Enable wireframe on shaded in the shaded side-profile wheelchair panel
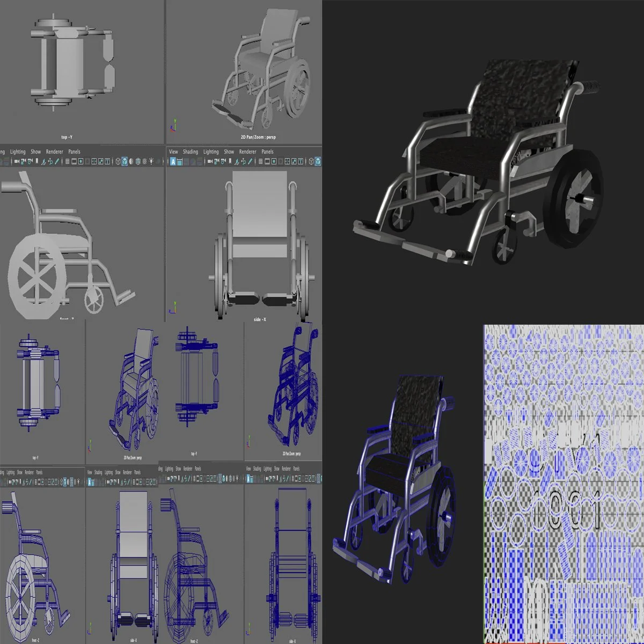The width and height of the screenshot is (644, 644). pyautogui.click(x=138, y=162)
